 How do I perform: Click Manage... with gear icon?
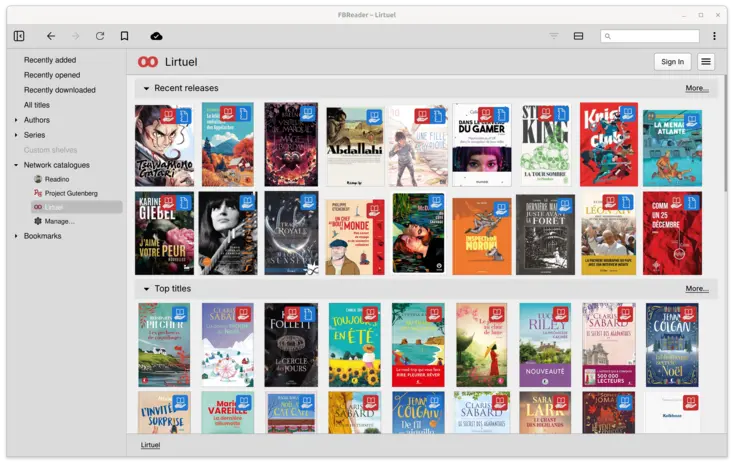pyautogui.click(x=59, y=221)
